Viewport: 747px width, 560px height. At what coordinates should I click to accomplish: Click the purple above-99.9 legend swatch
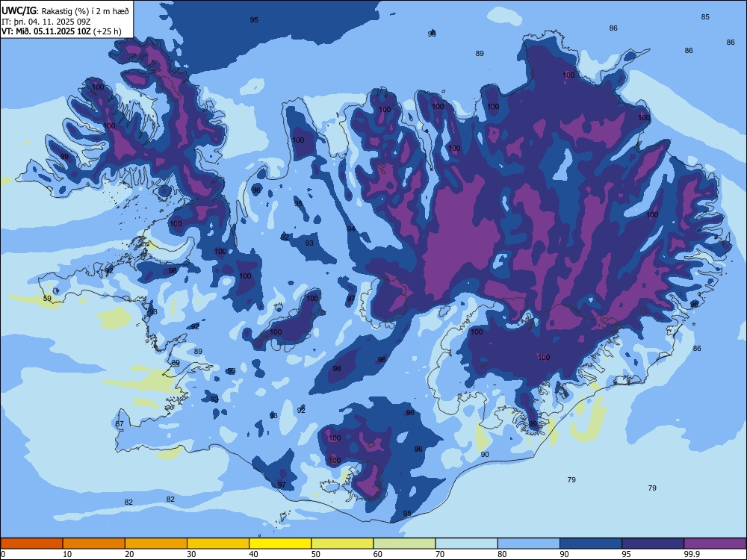(x=715, y=544)
